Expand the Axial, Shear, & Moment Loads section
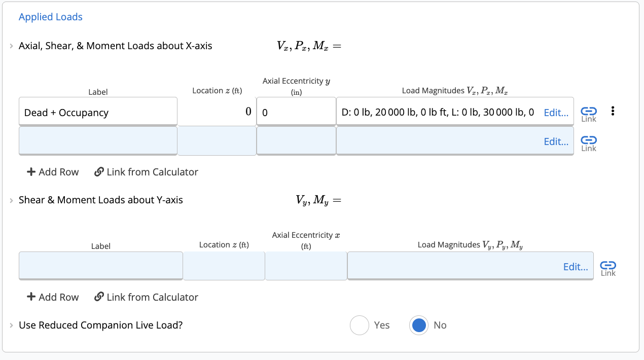The height and width of the screenshot is (360, 644). (x=11, y=45)
